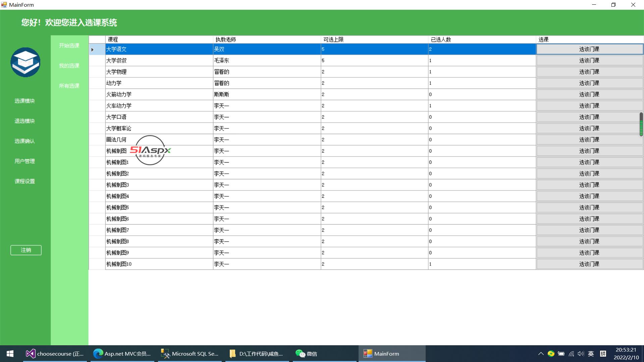
Task: Go to 选课模块 in the sidebar
Action: 24,101
